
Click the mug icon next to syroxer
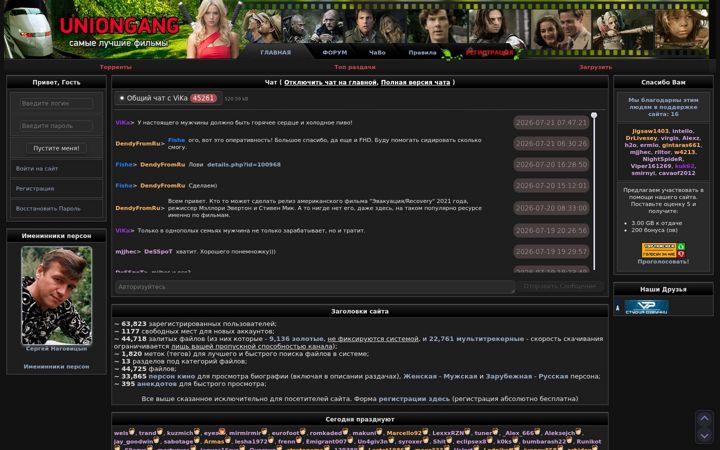point(425,440)
